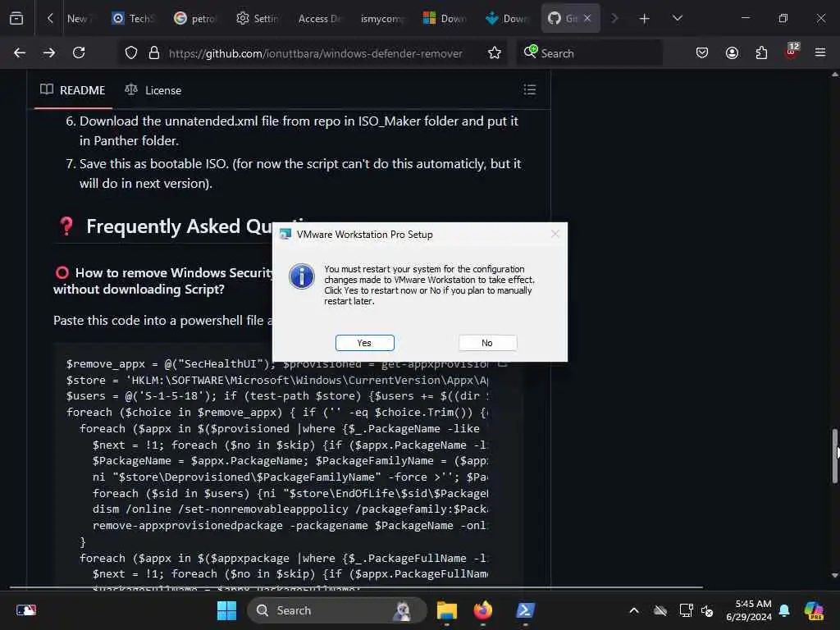Screen dimensions: 840x630
Task: Open the cloud sync tray icon
Action: click(660, 610)
